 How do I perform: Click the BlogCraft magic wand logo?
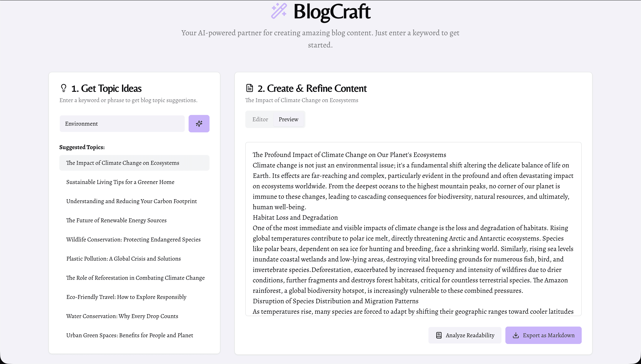[279, 11]
